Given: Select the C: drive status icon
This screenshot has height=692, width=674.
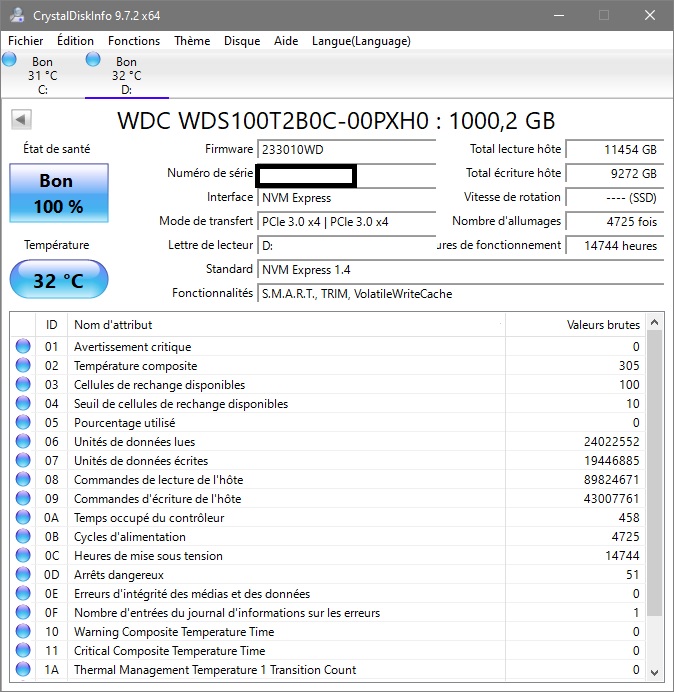Looking at the screenshot, I should [10, 60].
